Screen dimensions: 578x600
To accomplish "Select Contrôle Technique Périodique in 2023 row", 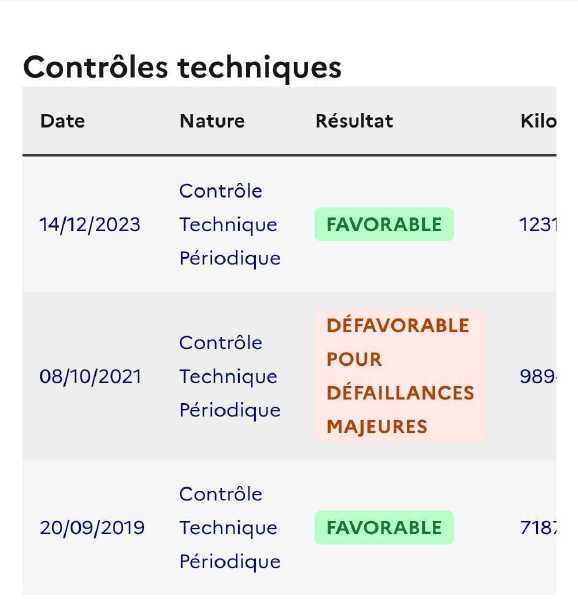I will (x=230, y=225).
